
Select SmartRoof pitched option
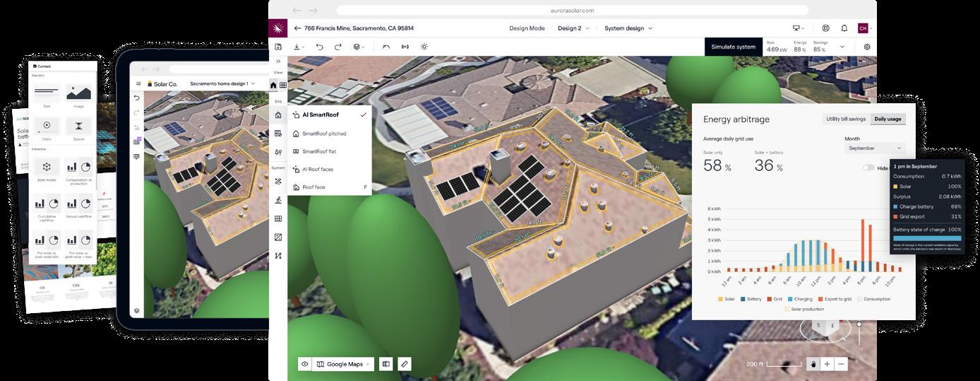tap(330, 133)
